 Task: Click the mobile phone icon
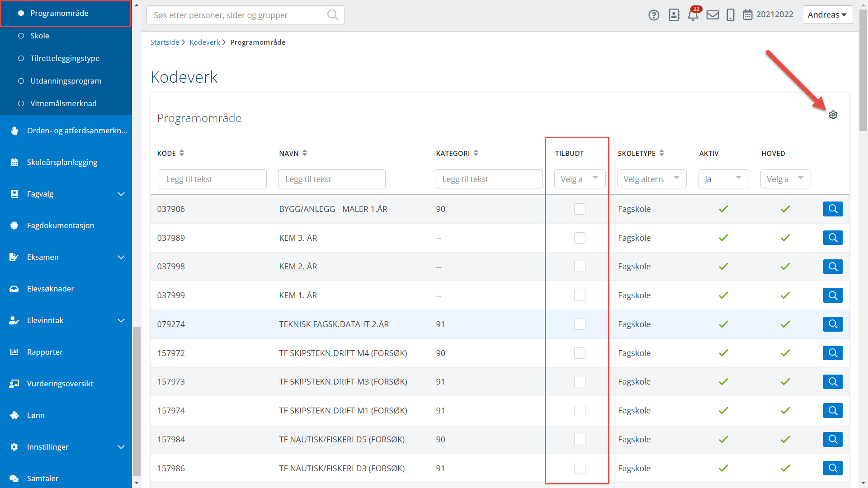tap(731, 15)
